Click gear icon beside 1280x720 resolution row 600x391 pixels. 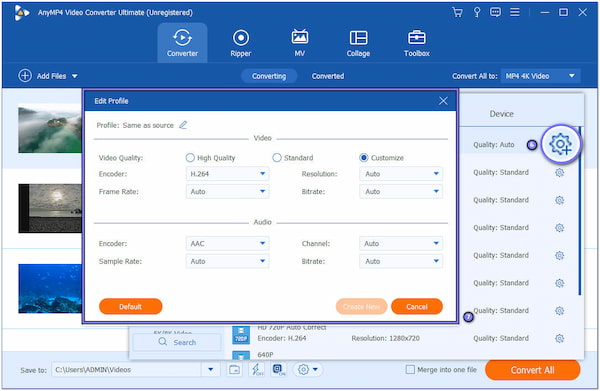[559, 338]
